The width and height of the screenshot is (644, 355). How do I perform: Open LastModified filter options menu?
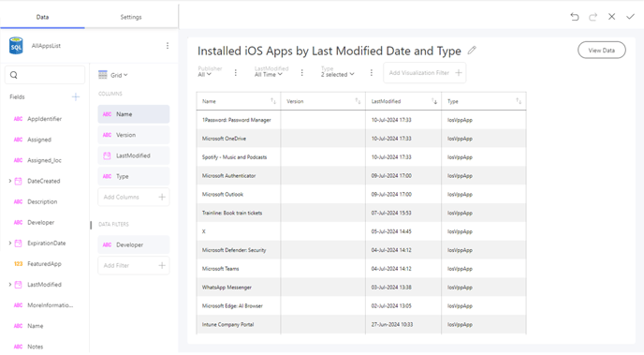(301, 73)
